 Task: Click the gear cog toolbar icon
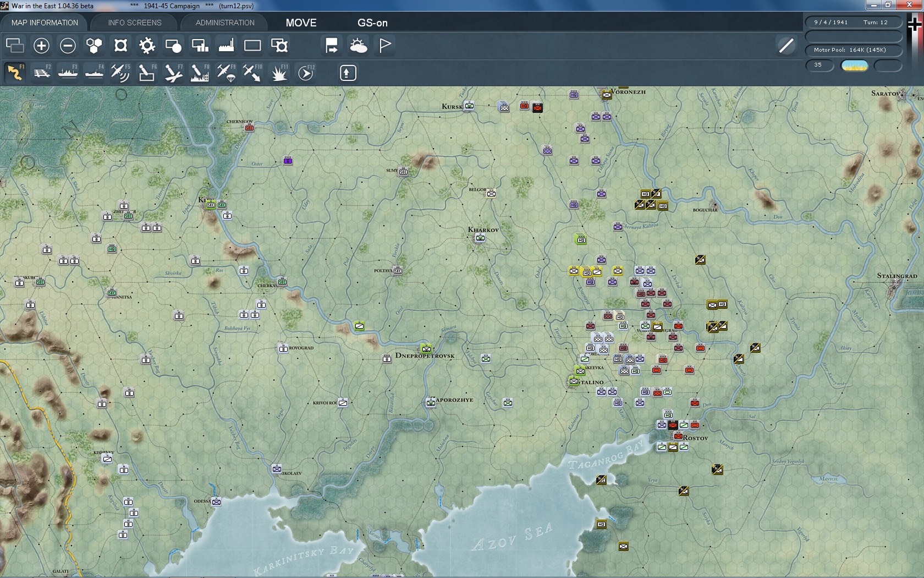point(147,45)
